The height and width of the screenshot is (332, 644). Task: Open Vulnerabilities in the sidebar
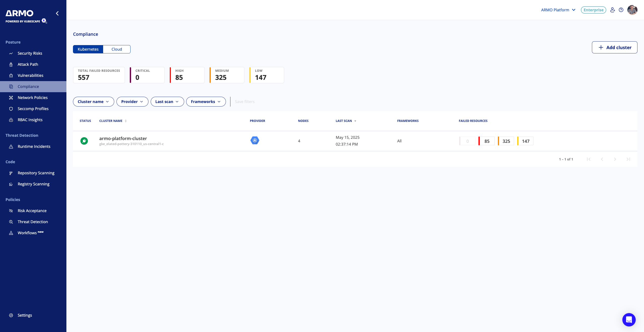[30, 76]
